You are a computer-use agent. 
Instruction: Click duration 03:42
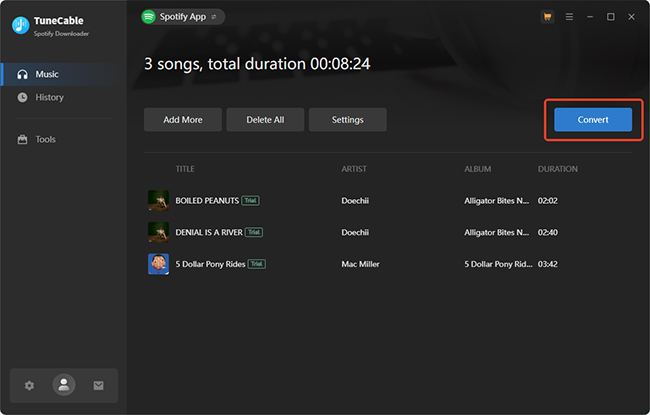548,264
